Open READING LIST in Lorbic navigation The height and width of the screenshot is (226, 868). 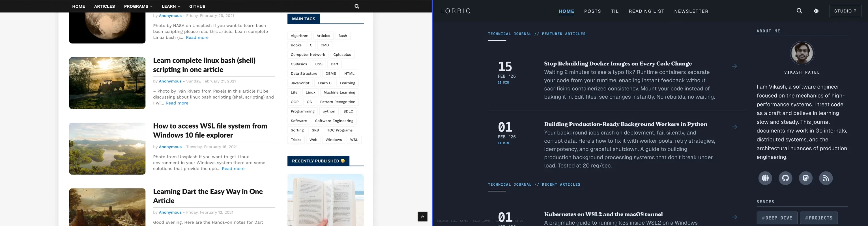tap(646, 11)
